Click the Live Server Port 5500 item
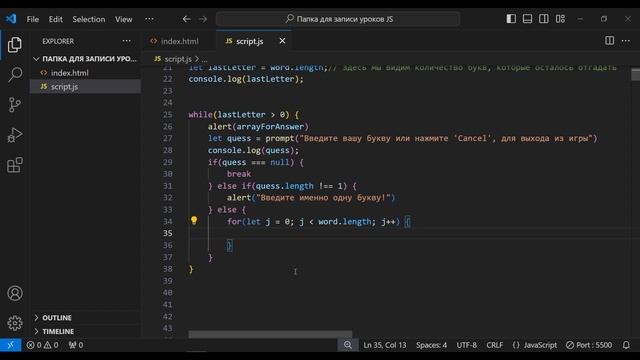 coord(589,345)
